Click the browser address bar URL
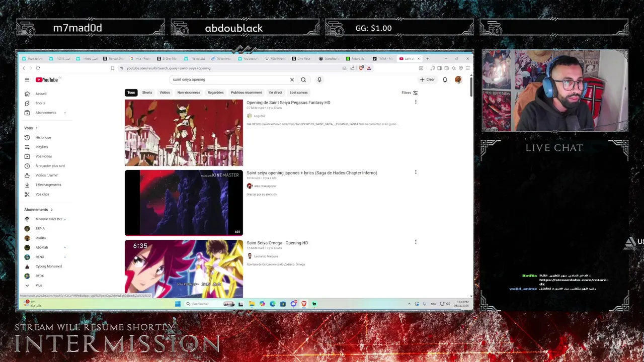Image resolution: width=644 pixels, height=362 pixels. tap(169, 68)
